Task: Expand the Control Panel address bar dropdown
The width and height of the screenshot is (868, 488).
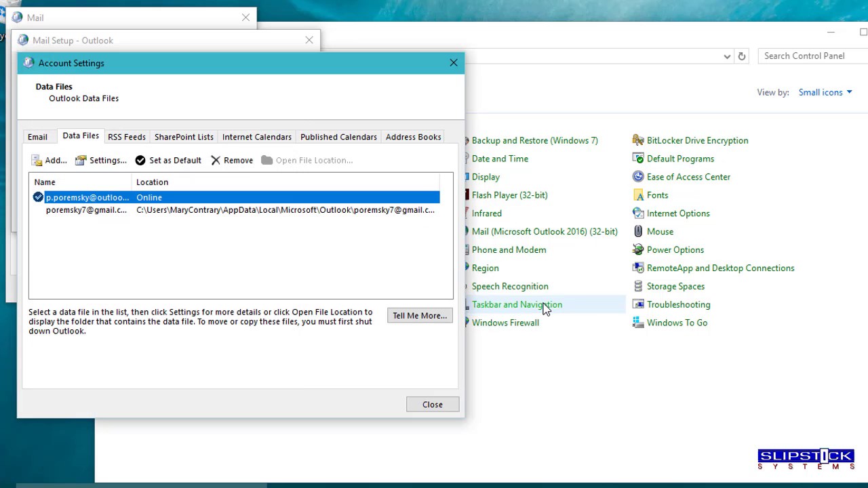Action: (727, 56)
